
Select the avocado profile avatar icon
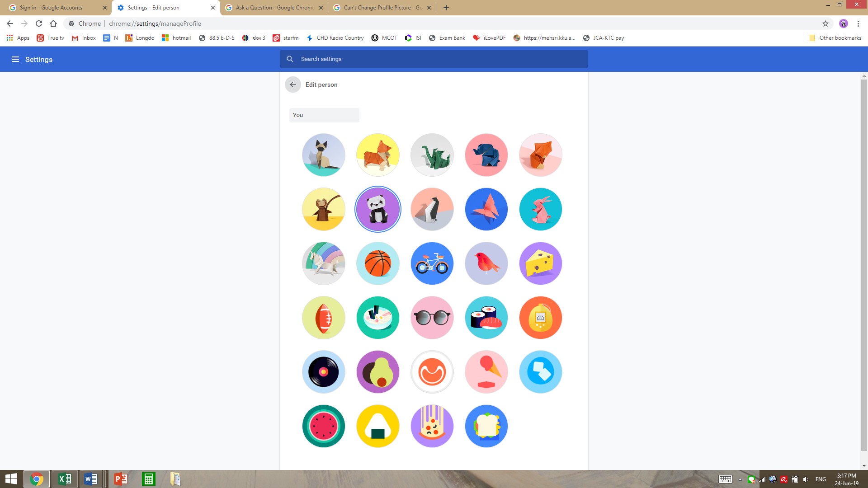[377, 371]
